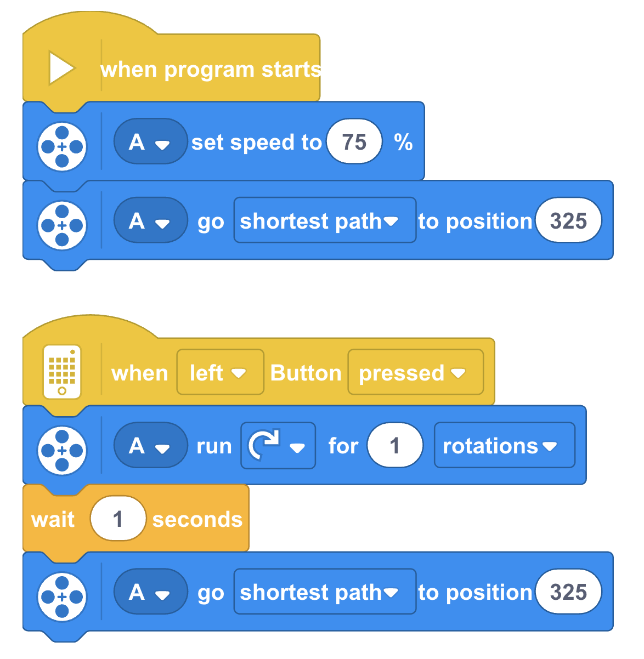Click the motor icon on first go-to-position block

(62, 225)
